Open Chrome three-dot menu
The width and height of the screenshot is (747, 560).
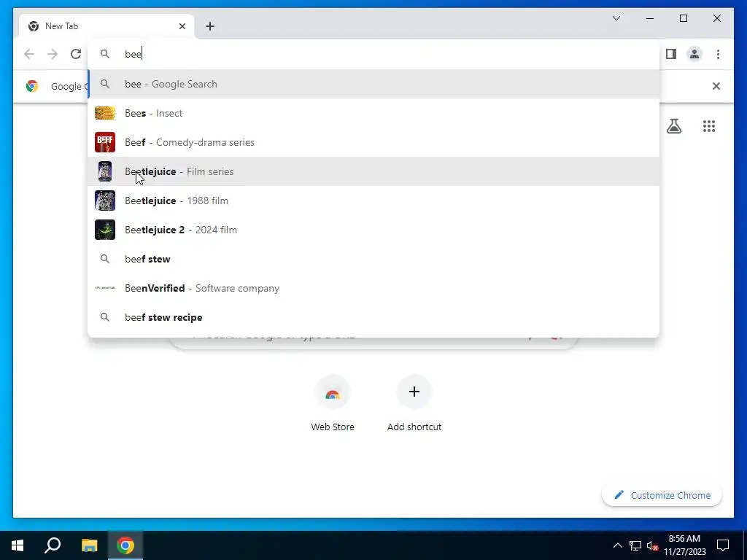[x=718, y=54]
